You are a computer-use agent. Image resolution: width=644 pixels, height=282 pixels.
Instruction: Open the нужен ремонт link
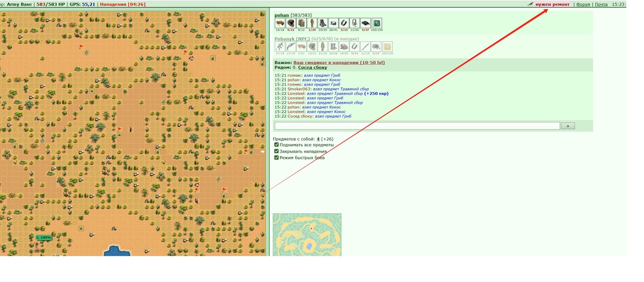[552, 4]
